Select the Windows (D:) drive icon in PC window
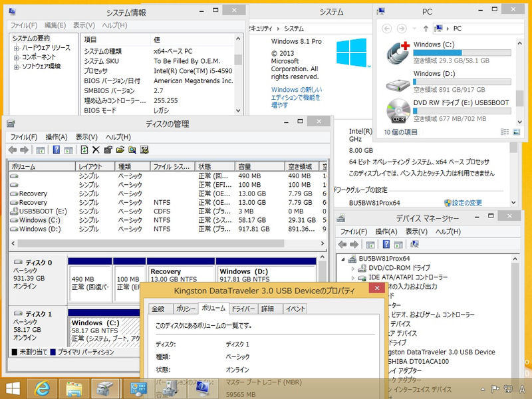532x399 pixels. coord(398,84)
